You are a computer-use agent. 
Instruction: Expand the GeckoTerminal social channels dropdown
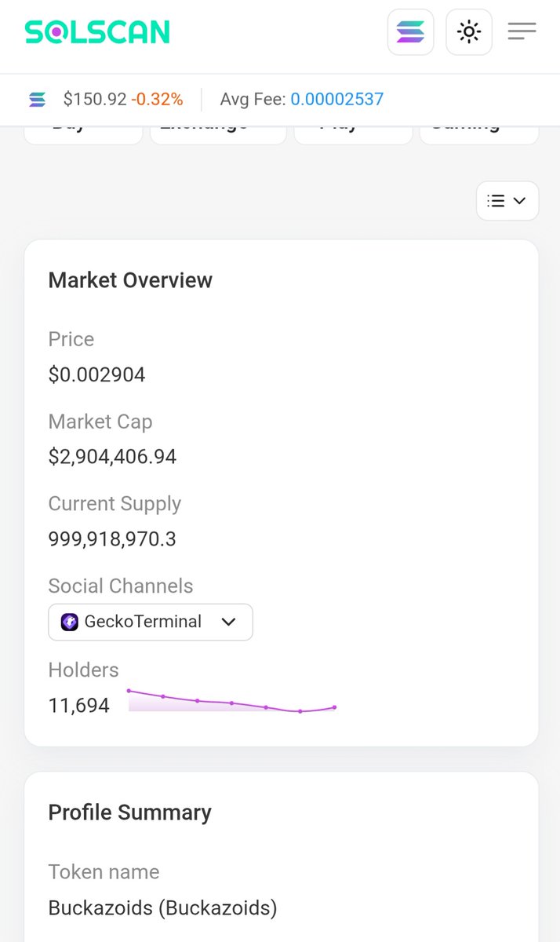(x=151, y=622)
